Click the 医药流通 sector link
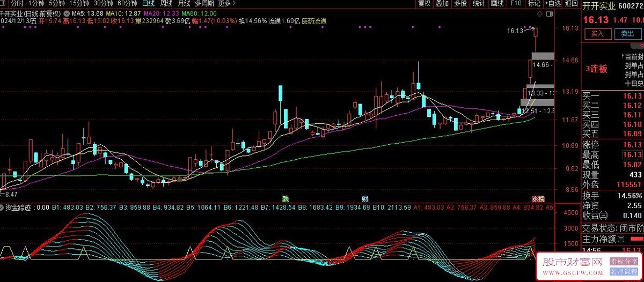 pyautogui.click(x=314, y=21)
